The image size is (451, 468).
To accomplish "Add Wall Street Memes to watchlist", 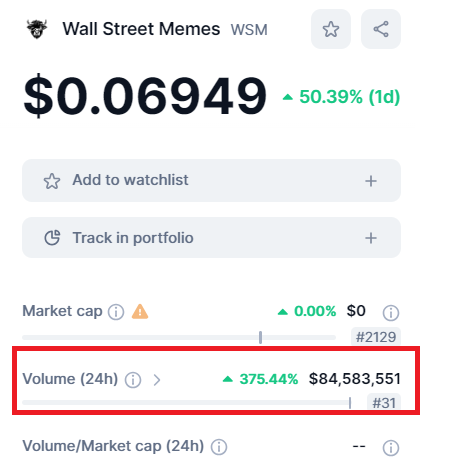I will tap(211, 180).
